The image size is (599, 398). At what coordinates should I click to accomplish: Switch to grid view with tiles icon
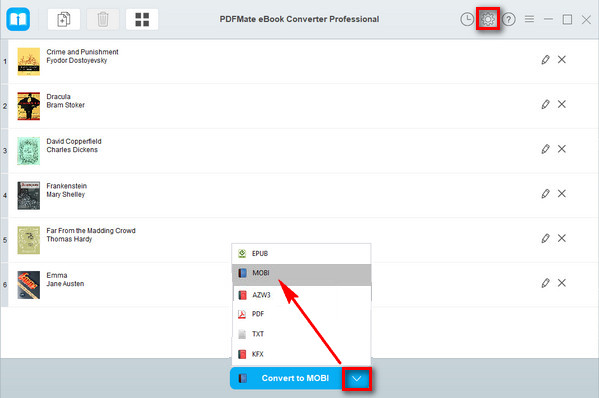(x=142, y=19)
